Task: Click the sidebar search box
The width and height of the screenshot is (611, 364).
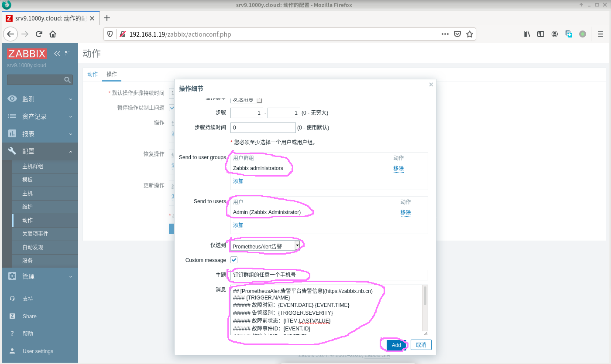Action: pos(40,80)
